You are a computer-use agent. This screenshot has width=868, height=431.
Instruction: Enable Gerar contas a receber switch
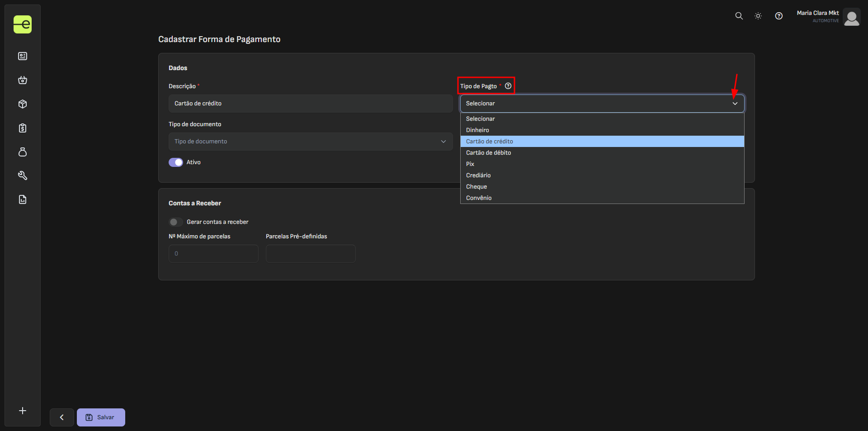point(176,222)
